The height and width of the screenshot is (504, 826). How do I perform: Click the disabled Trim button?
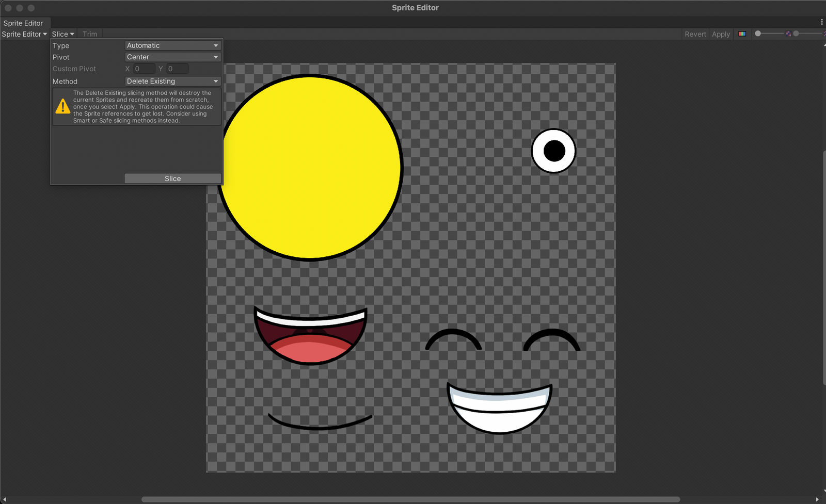pos(90,34)
